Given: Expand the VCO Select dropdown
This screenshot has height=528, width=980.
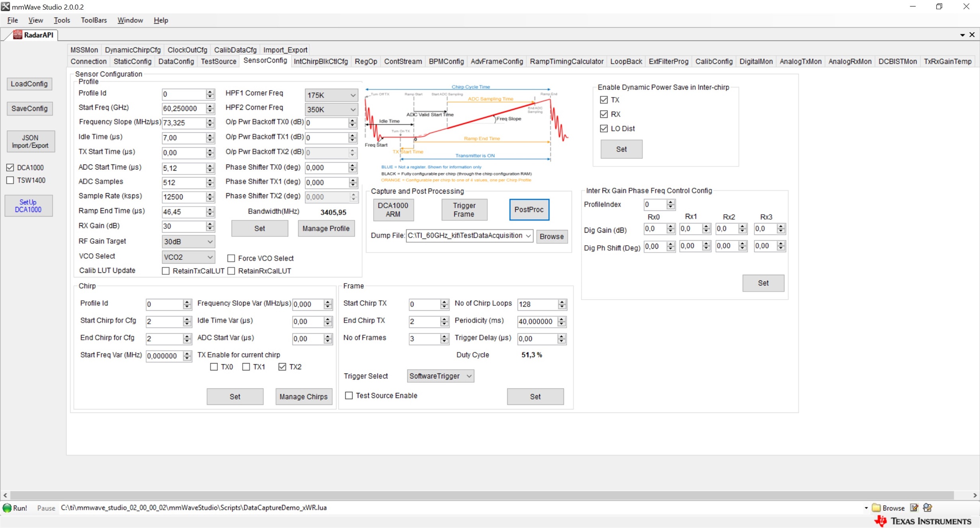Looking at the screenshot, I should tap(188, 257).
